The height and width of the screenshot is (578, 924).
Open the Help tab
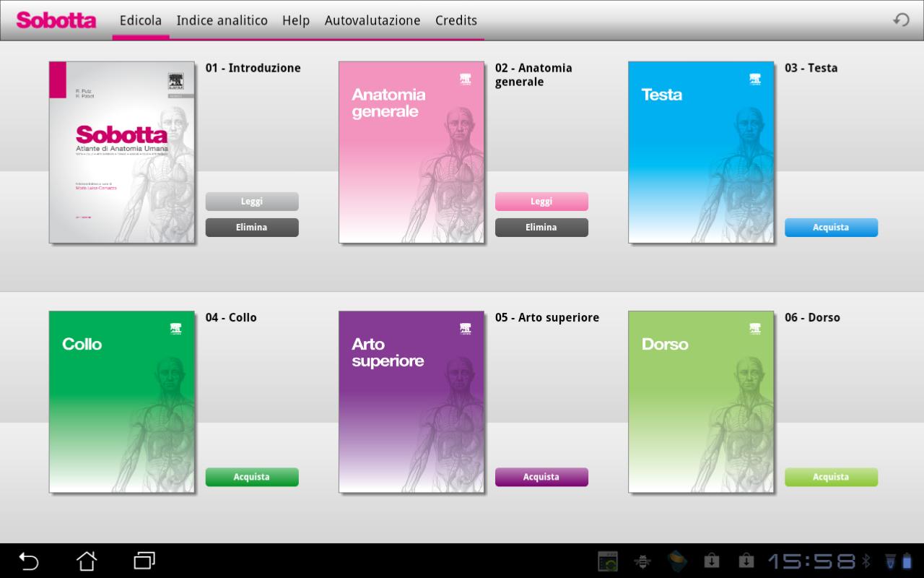click(x=296, y=20)
